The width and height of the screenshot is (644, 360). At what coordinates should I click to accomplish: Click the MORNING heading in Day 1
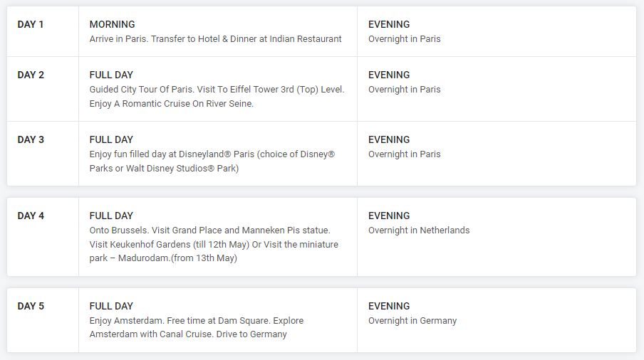[112, 25]
